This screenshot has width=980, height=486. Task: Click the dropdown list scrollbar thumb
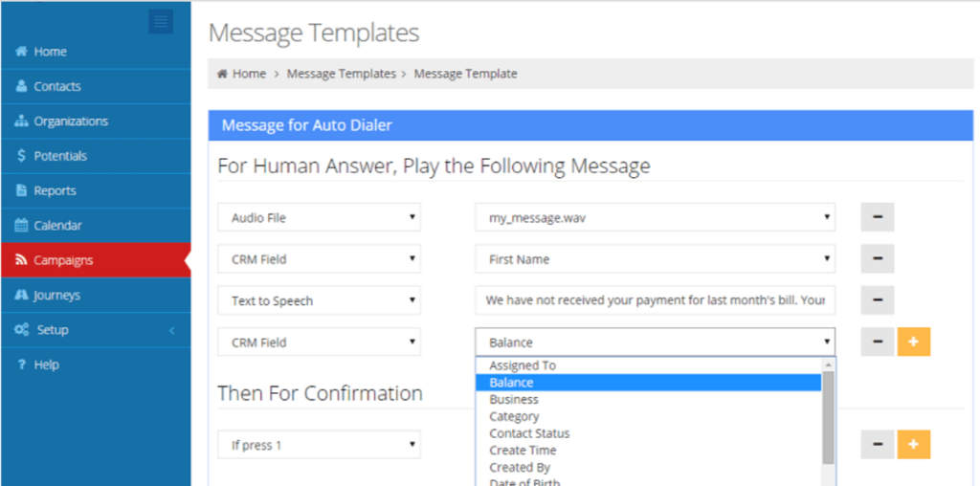click(828, 417)
